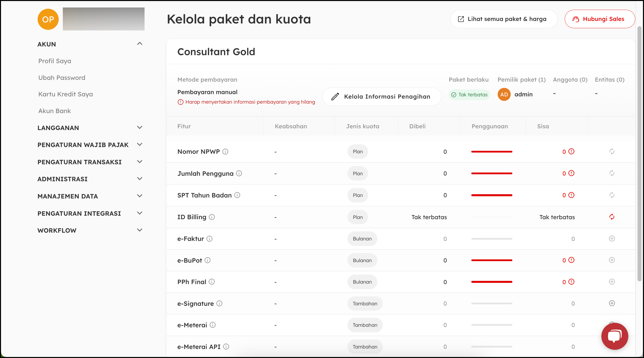644x358 pixels.
Task: Collapse the AKUN sidebar section
Action: (140, 44)
